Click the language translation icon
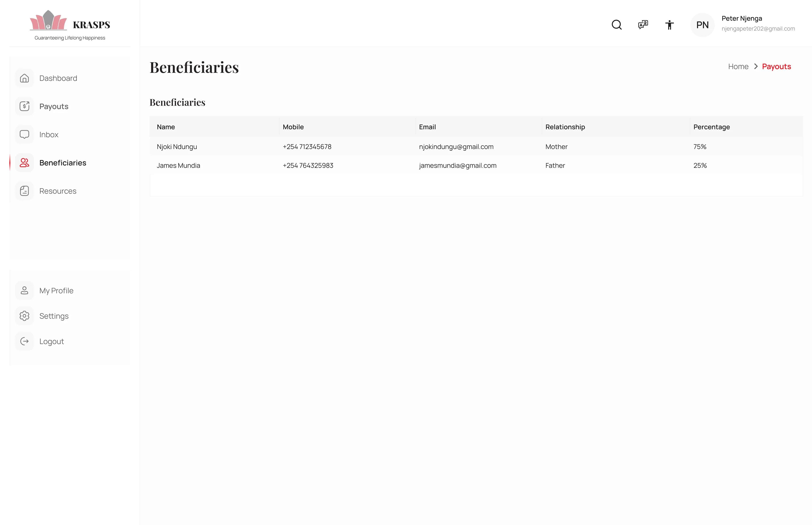 [x=643, y=24]
